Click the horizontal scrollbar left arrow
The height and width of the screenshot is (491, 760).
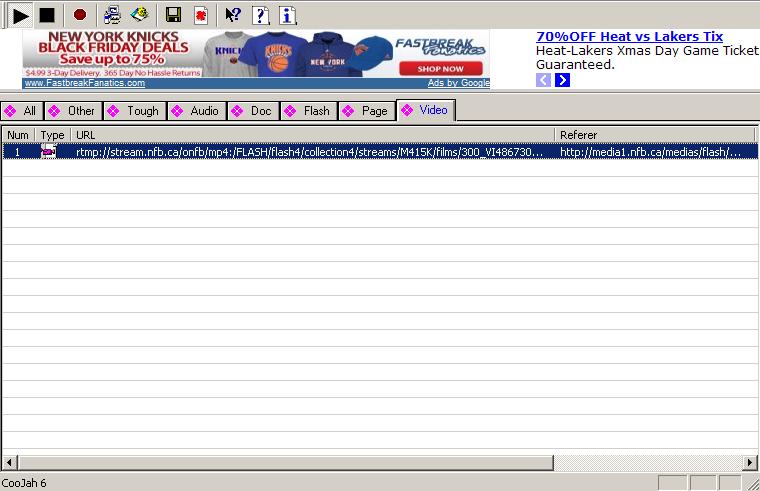(10, 462)
